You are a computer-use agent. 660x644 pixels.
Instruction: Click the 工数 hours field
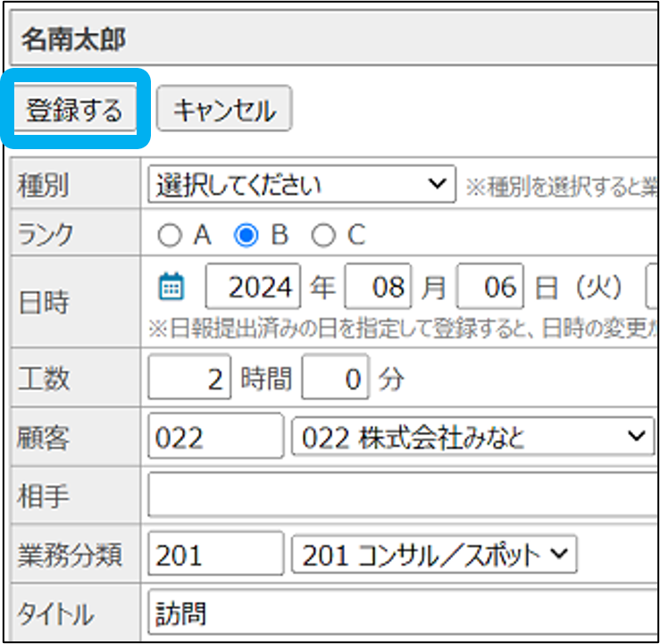pos(189,380)
